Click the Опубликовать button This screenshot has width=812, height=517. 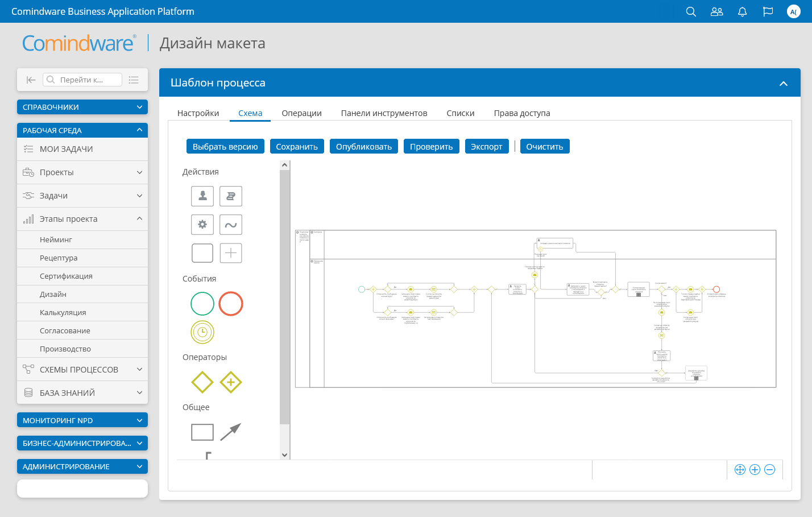[x=364, y=146]
